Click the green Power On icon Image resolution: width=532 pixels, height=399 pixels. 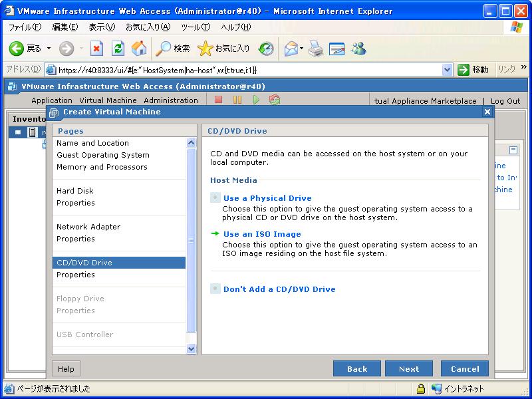click(x=256, y=100)
